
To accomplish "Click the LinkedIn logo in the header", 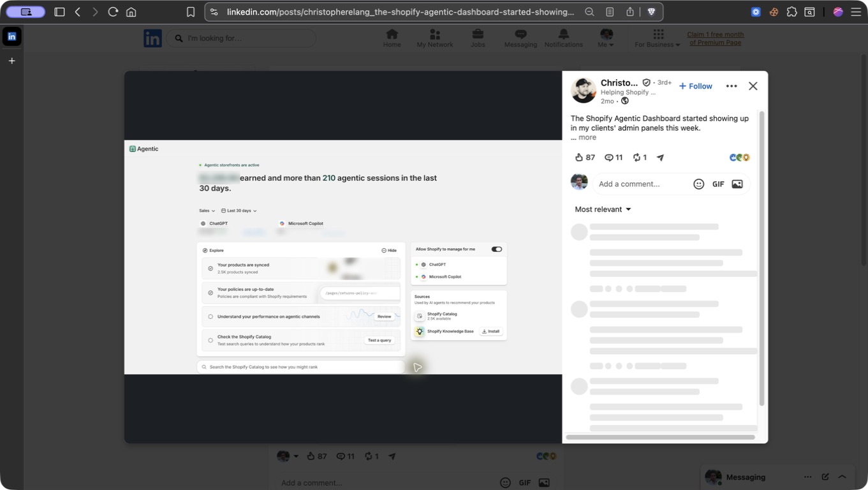I will (152, 38).
